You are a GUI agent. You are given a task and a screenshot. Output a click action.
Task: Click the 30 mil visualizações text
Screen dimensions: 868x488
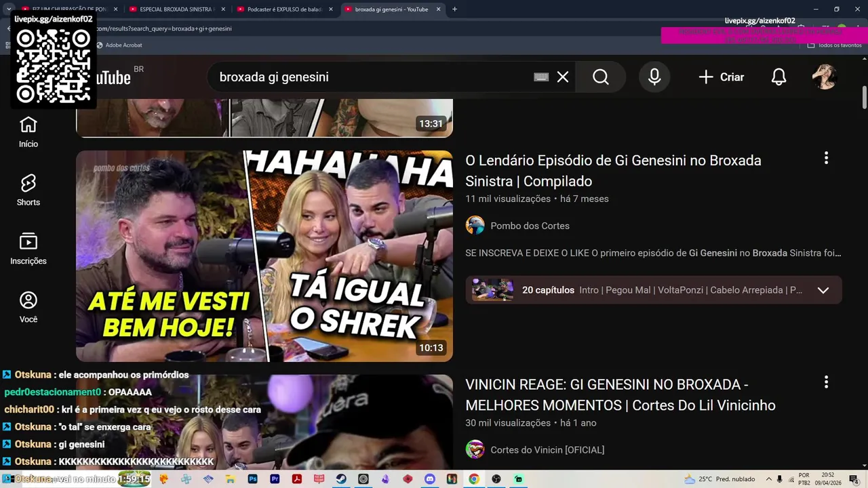[508, 423]
